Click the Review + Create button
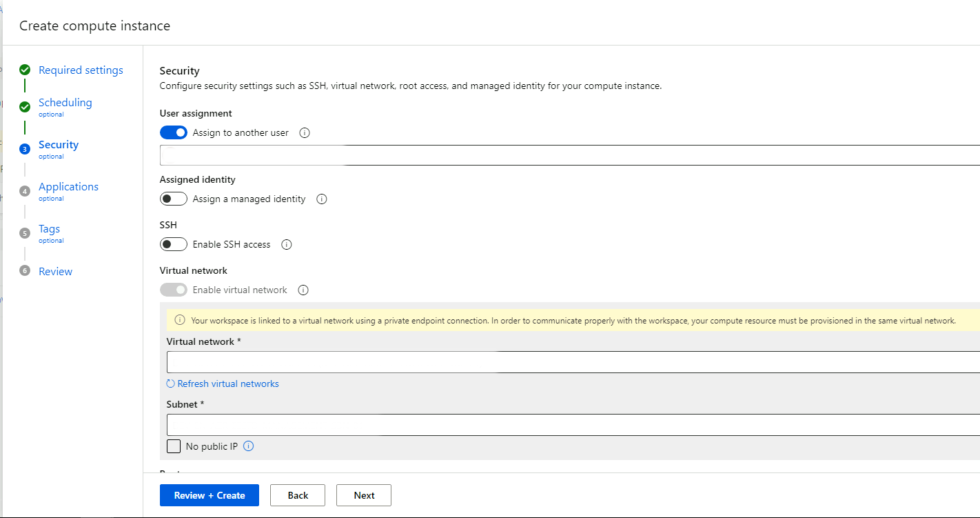The image size is (980, 518). click(x=210, y=495)
